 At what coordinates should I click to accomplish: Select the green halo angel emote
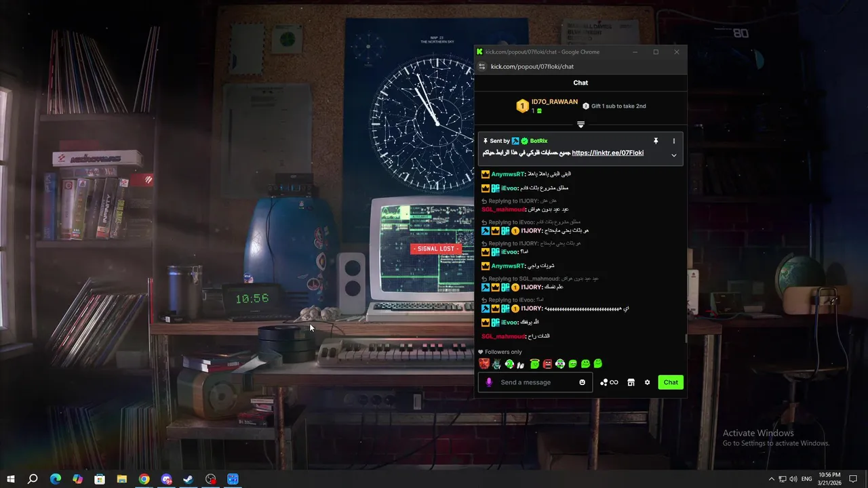(535, 364)
